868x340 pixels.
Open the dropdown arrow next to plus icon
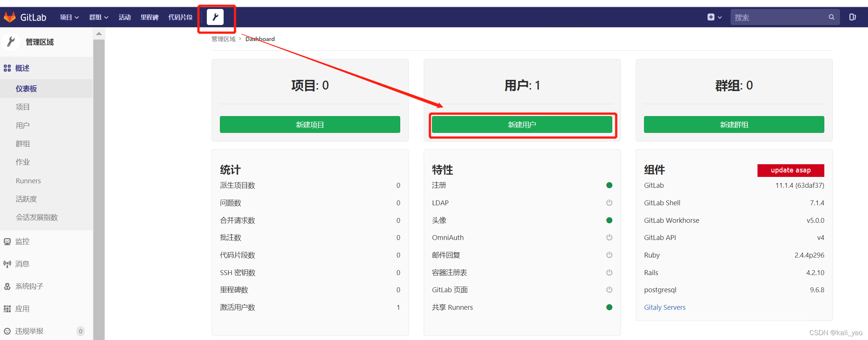point(720,18)
